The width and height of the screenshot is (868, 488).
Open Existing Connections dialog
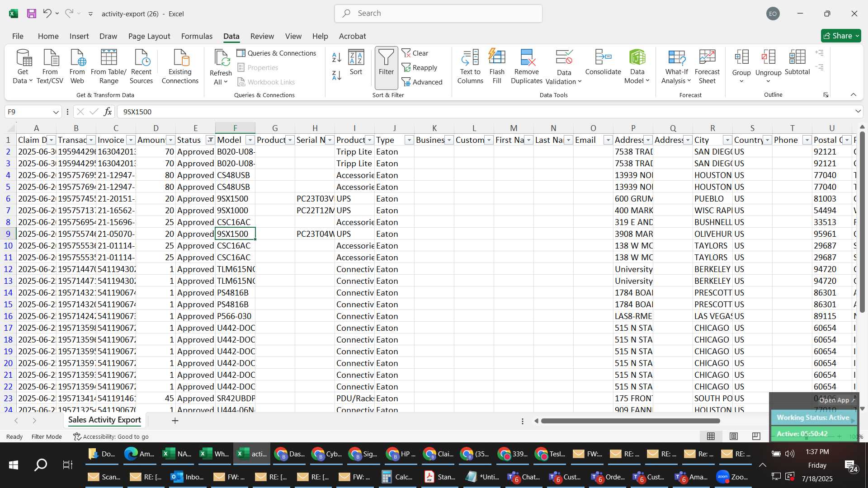(180, 67)
